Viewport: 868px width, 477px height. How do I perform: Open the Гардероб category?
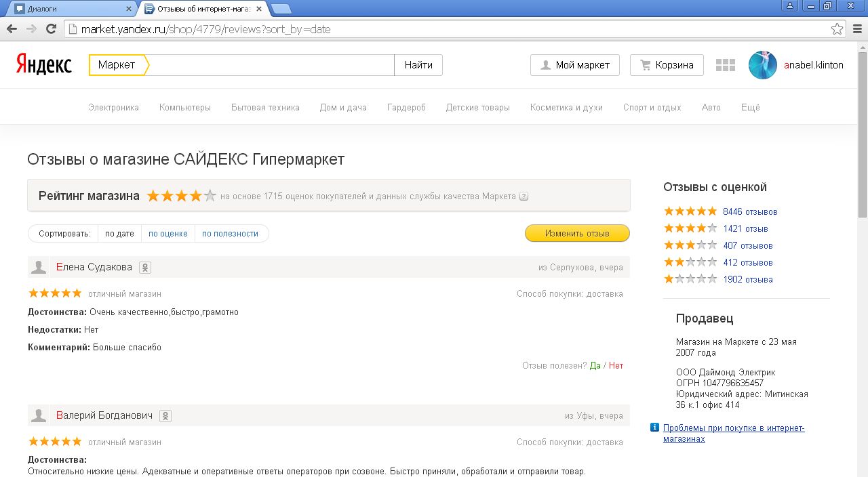coord(406,107)
